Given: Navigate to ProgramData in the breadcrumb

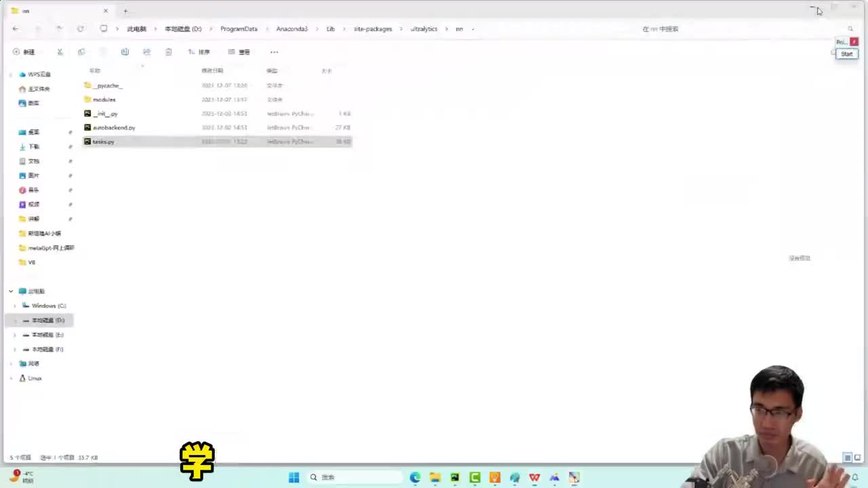Looking at the screenshot, I should click(239, 29).
